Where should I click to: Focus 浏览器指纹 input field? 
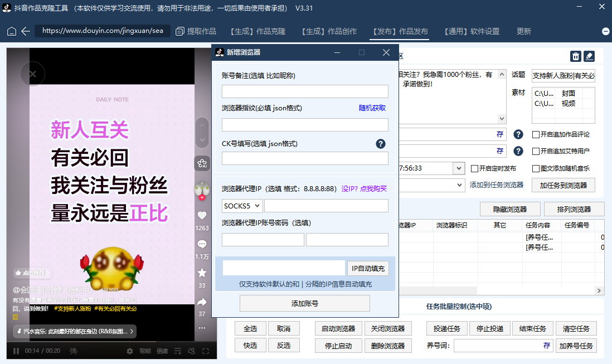(x=305, y=125)
